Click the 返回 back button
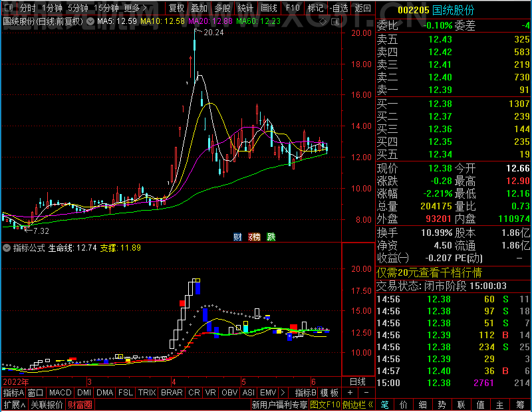 (x=362, y=8)
